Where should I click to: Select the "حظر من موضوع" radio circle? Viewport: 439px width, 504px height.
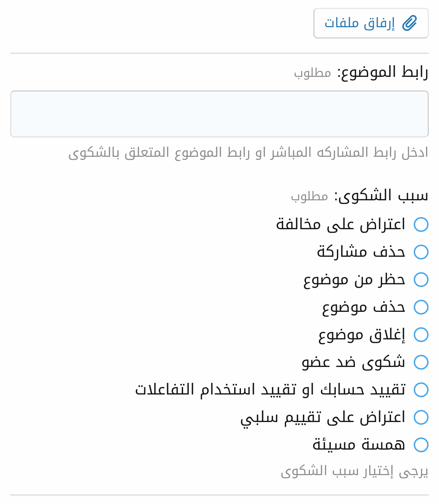[421, 280]
